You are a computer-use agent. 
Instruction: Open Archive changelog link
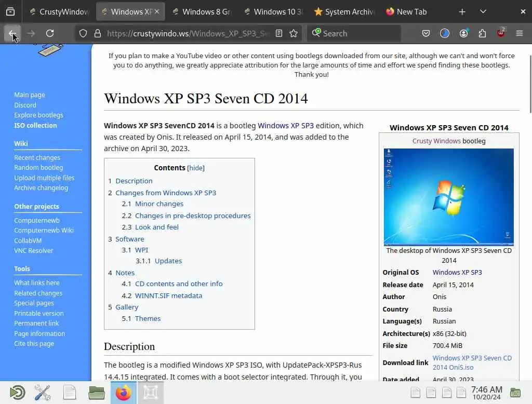[41, 188]
